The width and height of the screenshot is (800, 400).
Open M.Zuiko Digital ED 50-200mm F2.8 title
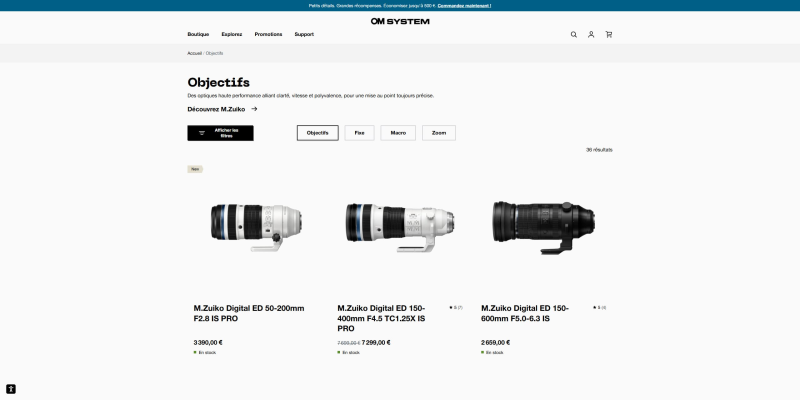[249, 313]
